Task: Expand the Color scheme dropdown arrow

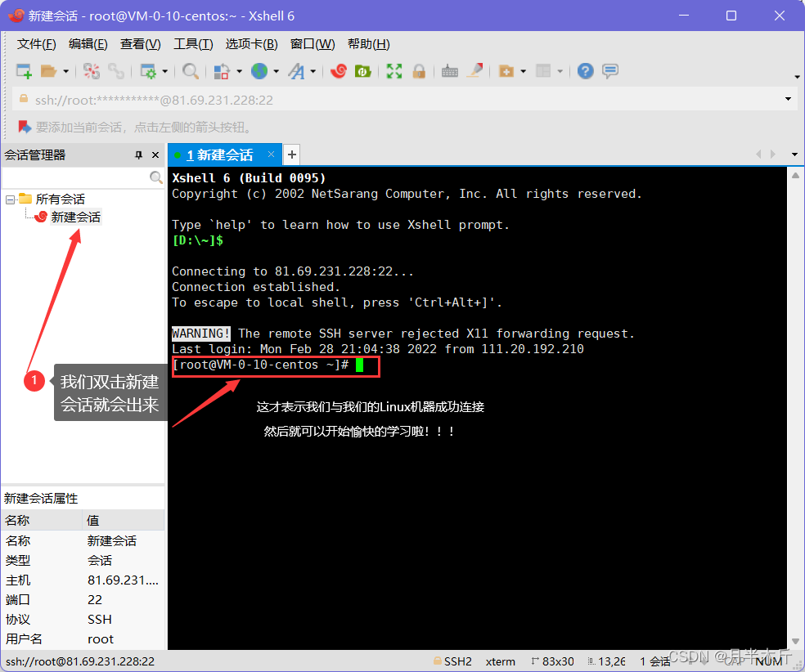Action: coord(239,71)
